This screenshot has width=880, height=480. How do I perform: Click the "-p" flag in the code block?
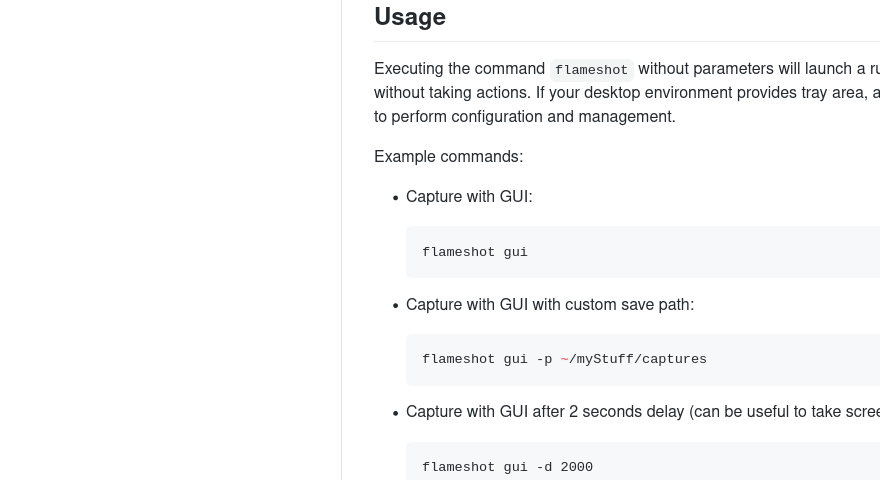point(544,359)
